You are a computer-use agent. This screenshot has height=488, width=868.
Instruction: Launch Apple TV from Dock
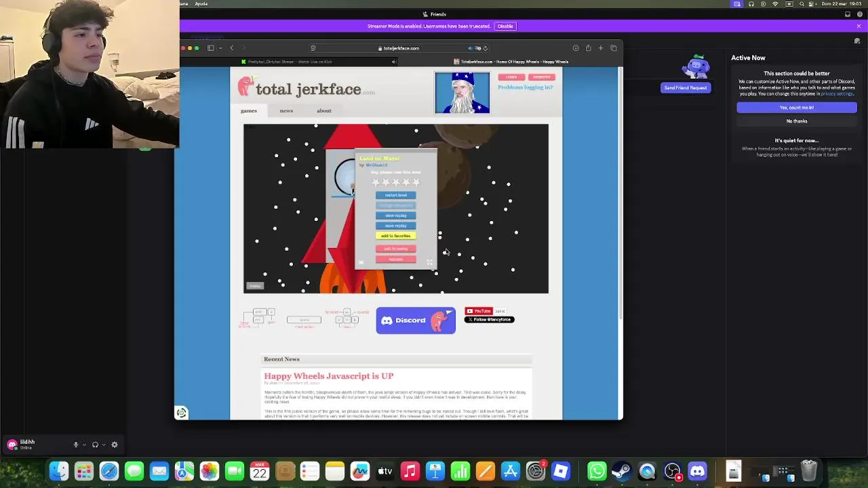385,471
